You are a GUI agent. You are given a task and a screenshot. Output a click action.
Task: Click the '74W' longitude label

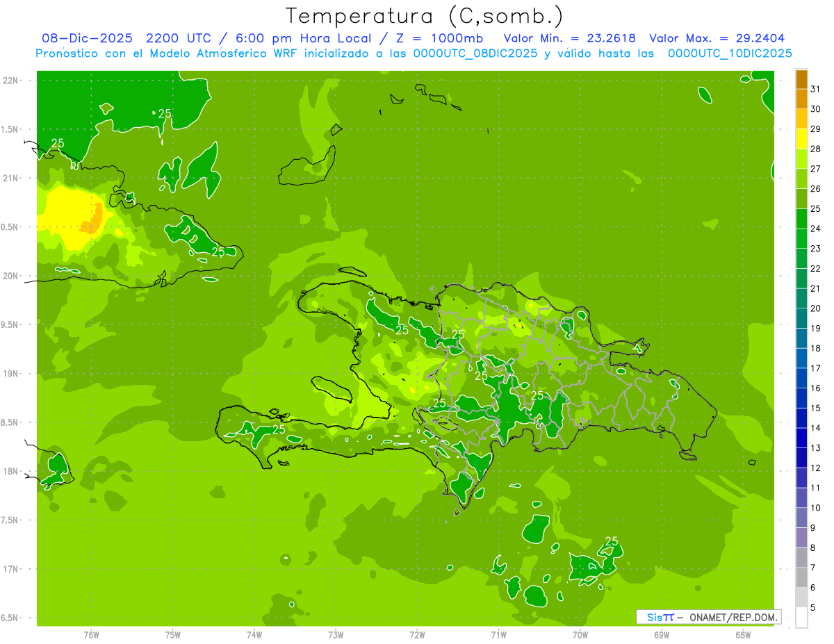click(x=254, y=634)
